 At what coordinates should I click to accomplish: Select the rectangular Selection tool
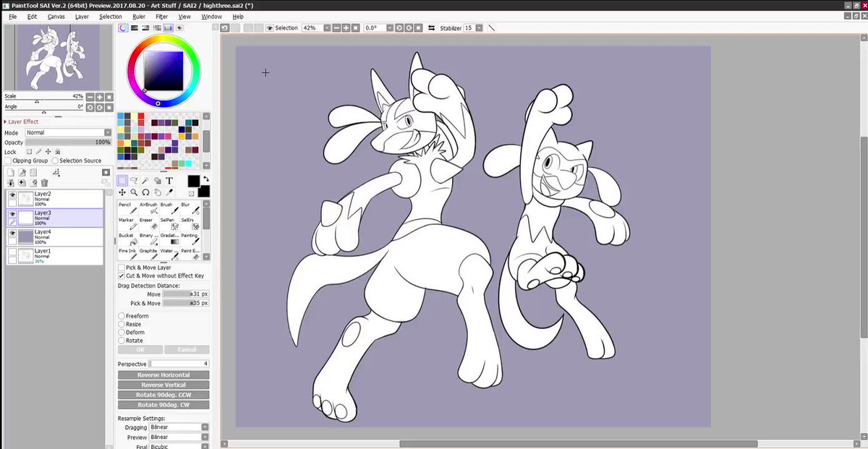pyautogui.click(x=122, y=181)
